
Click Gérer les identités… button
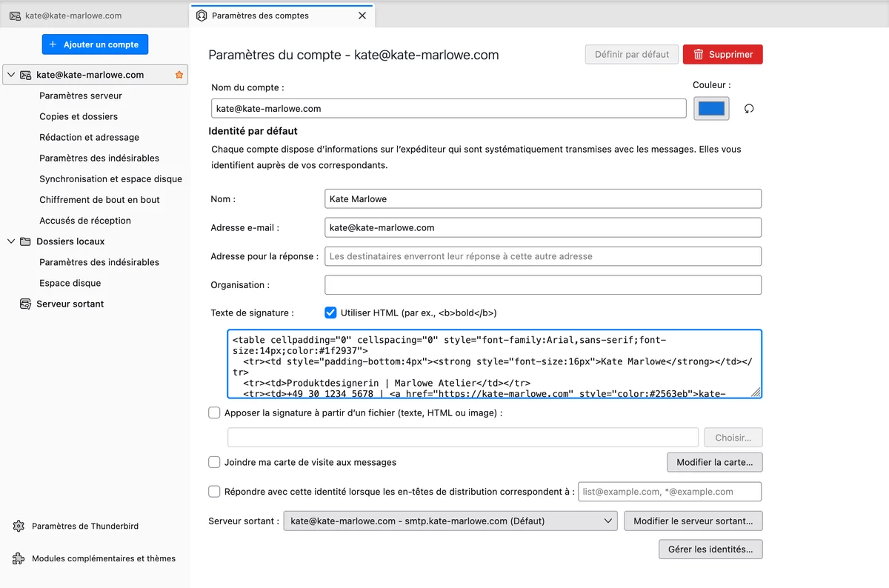point(710,549)
